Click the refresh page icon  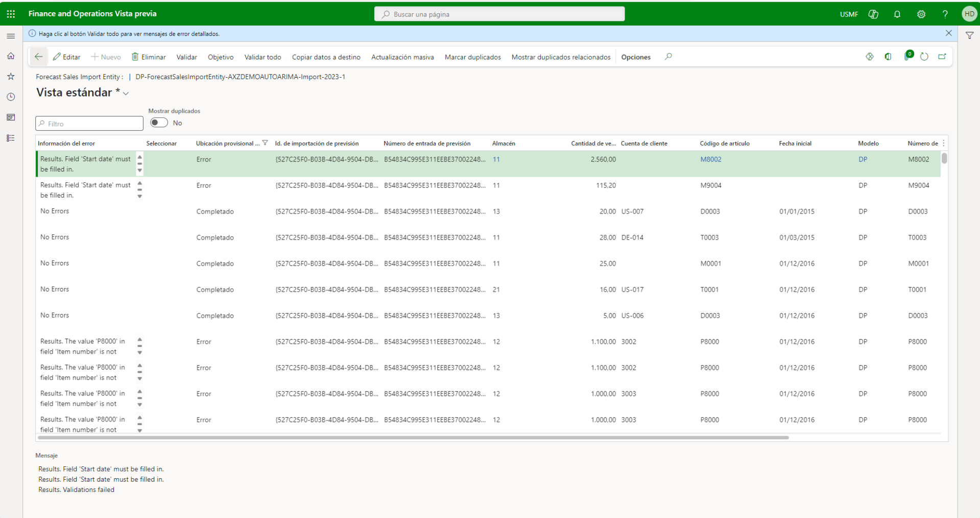click(924, 57)
